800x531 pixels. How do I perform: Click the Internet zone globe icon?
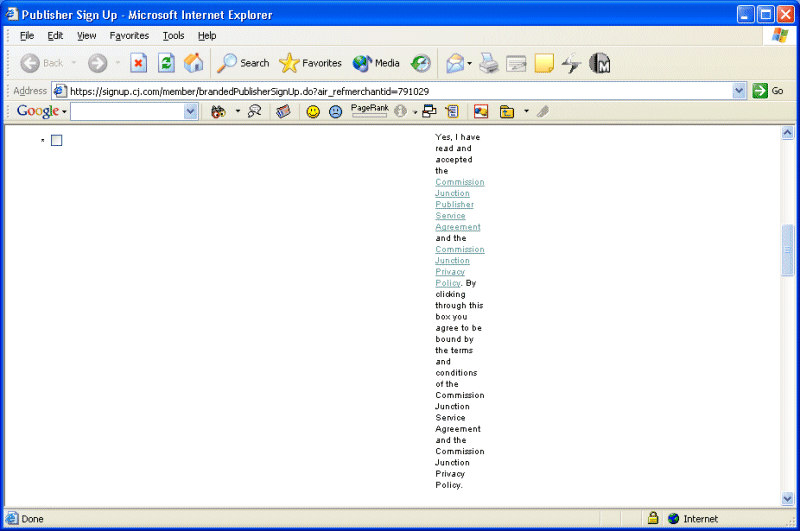[x=673, y=519]
